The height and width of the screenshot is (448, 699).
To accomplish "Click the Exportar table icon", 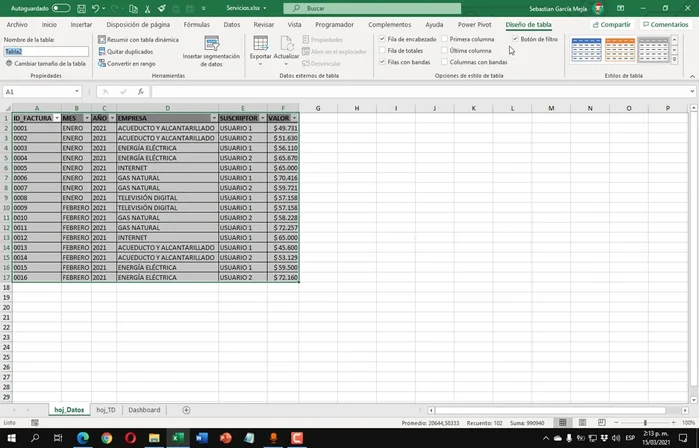I will (260, 44).
